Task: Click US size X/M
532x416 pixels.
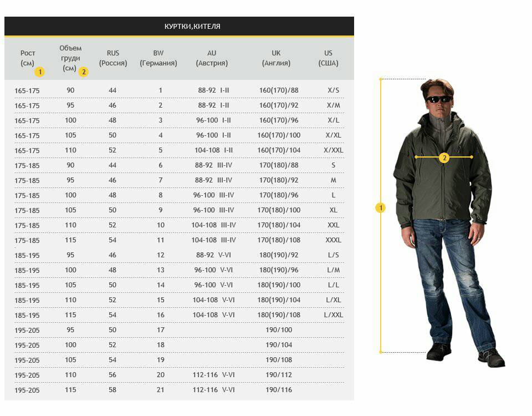Action: click(333, 105)
